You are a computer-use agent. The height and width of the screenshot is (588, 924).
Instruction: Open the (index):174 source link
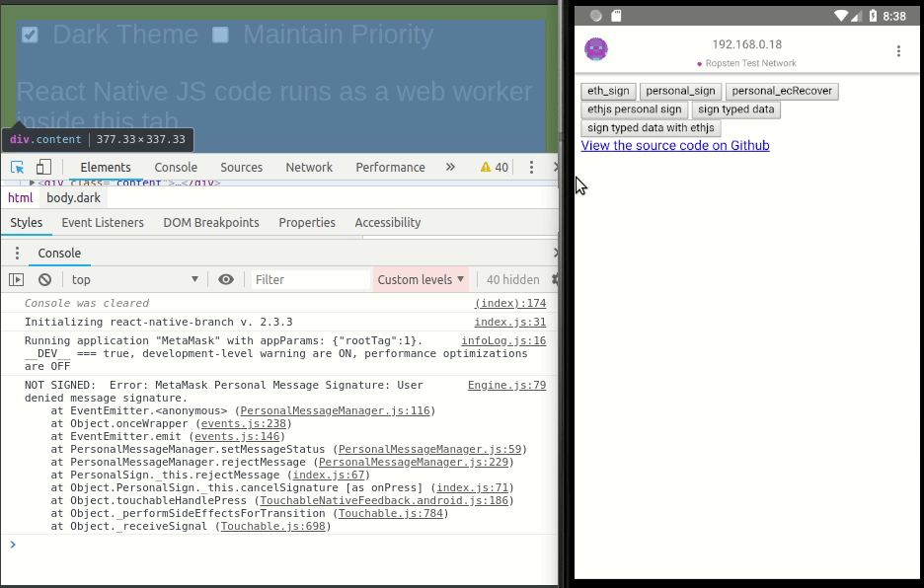point(510,304)
